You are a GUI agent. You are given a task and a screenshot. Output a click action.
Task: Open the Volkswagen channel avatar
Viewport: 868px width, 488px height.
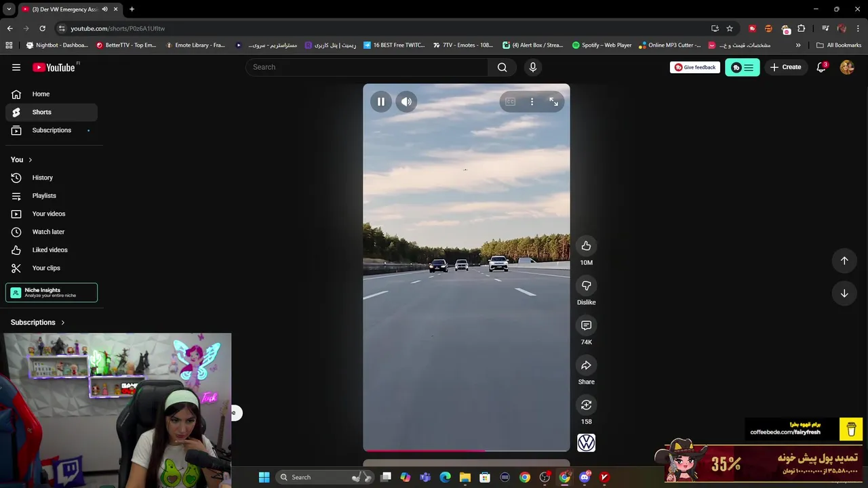tap(587, 443)
